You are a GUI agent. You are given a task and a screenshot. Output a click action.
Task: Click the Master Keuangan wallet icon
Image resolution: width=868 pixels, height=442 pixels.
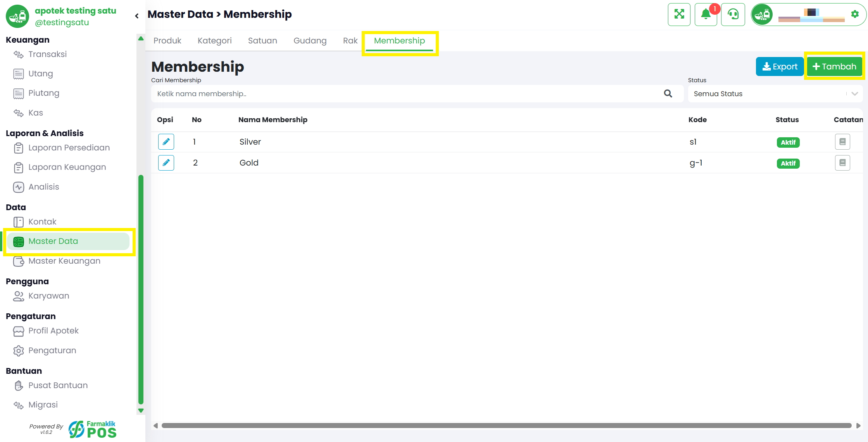pos(18,261)
